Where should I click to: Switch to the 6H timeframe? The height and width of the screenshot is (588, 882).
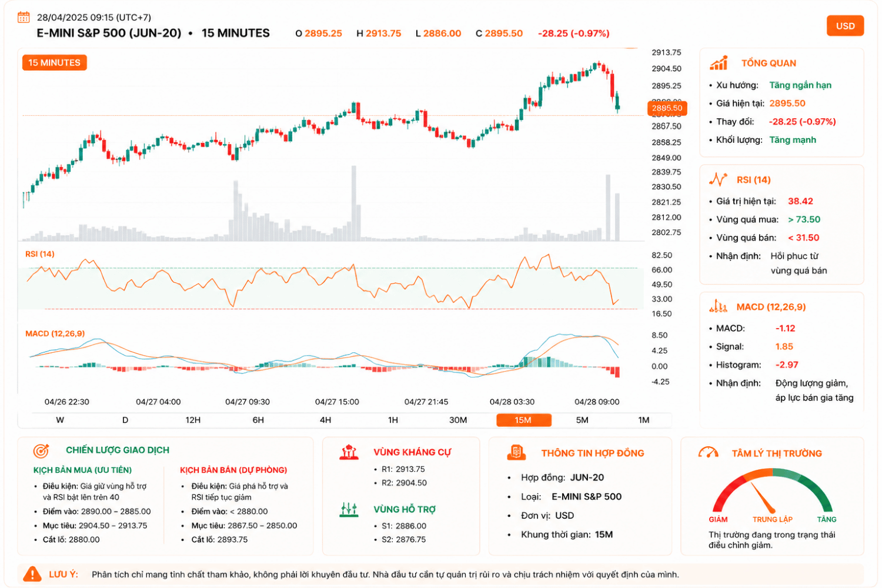[x=258, y=420]
